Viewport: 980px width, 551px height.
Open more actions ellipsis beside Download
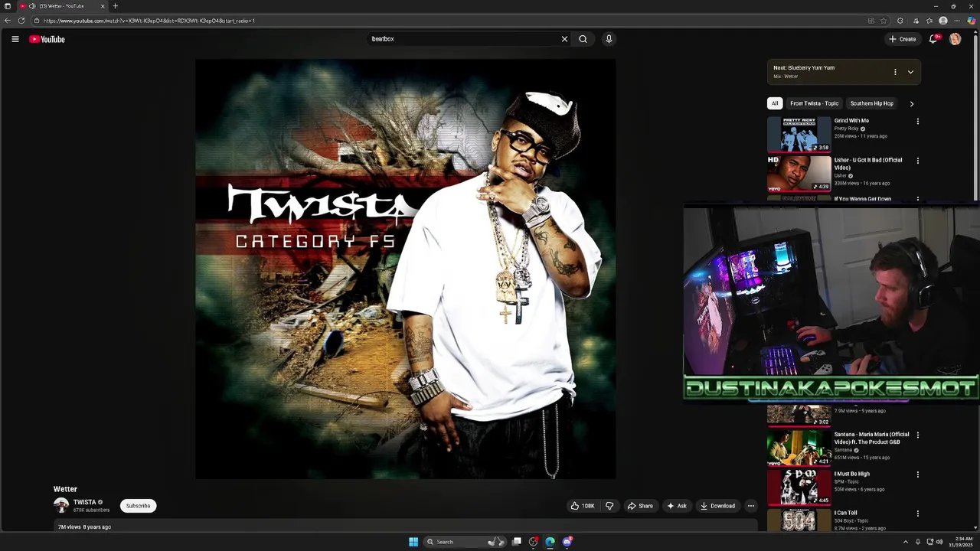coord(750,506)
